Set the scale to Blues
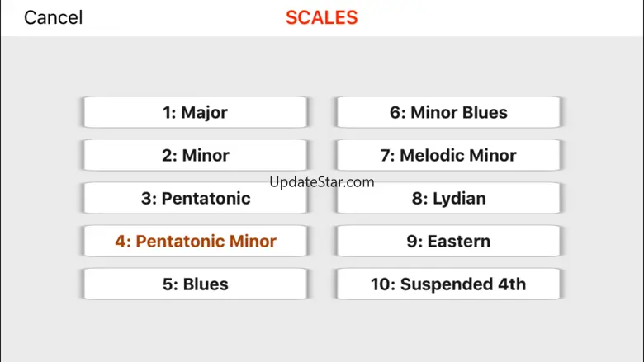Screen dimensions: 644x362 195,284
